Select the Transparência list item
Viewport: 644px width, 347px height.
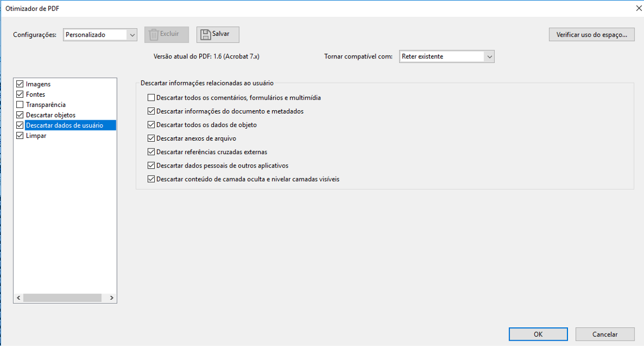(x=46, y=105)
